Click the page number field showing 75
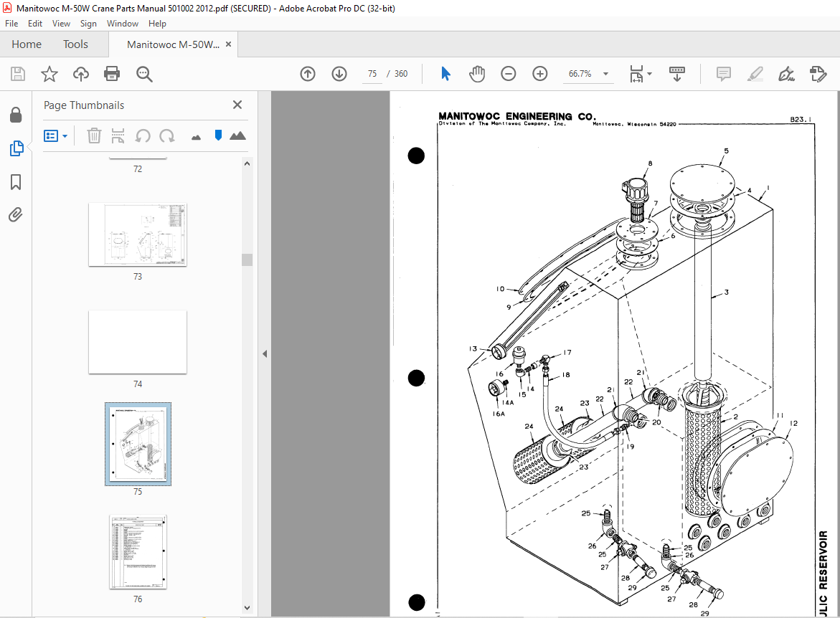The width and height of the screenshot is (840, 618). (x=372, y=74)
